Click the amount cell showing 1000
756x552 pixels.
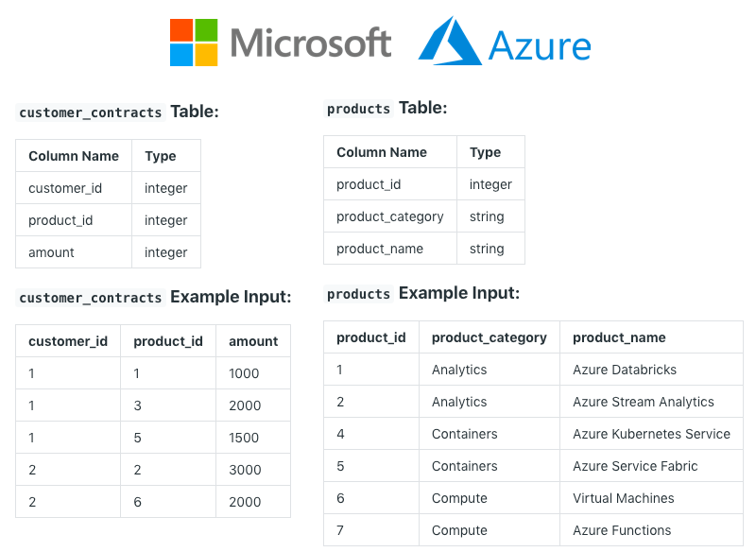[x=244, y=373]
